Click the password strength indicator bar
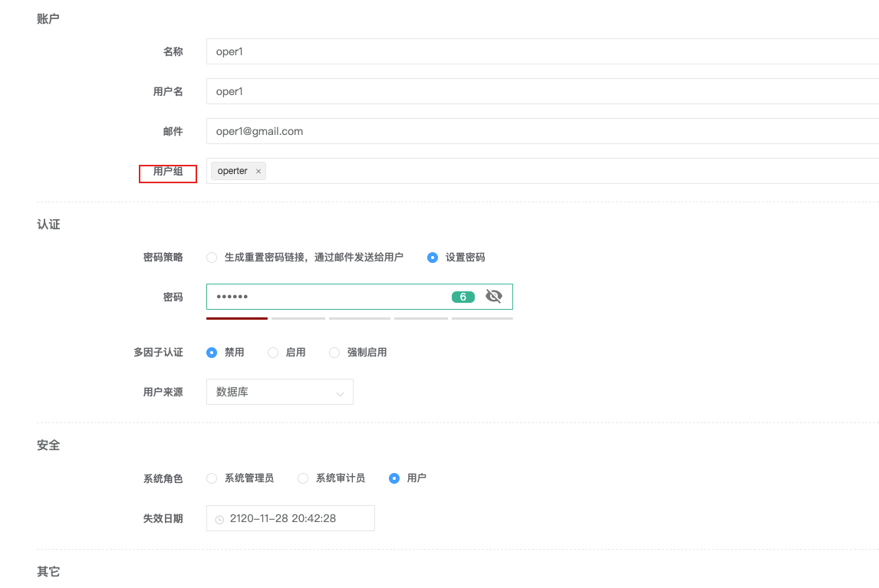The height and width of the screenshot is (588, 879). tap(359, 318)
